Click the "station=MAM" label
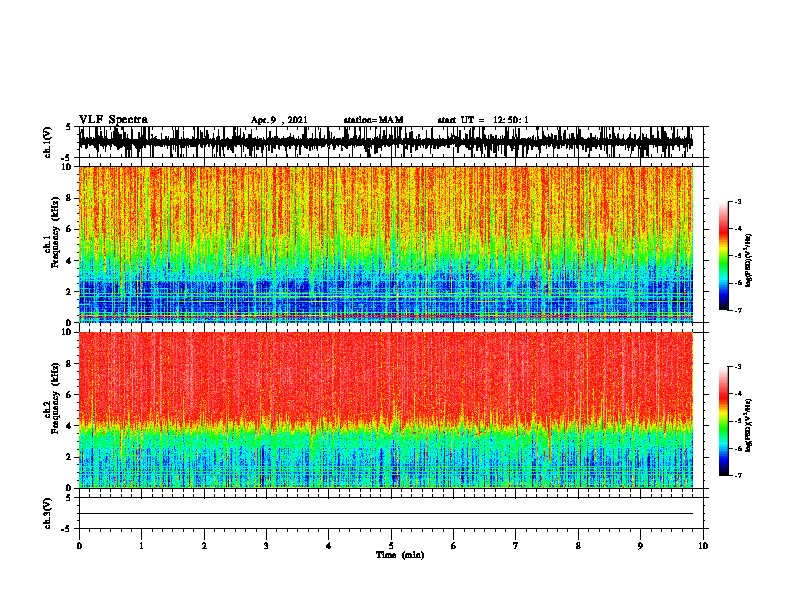The width and height of the screenshot is (792, 612). pos(373,120)
